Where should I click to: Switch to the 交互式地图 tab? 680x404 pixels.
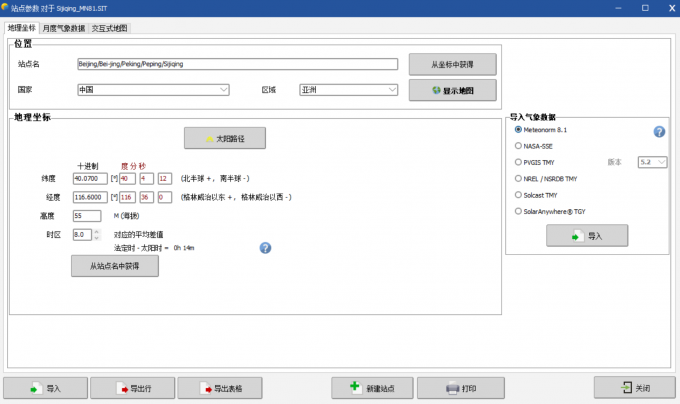(x=109, y=29)
